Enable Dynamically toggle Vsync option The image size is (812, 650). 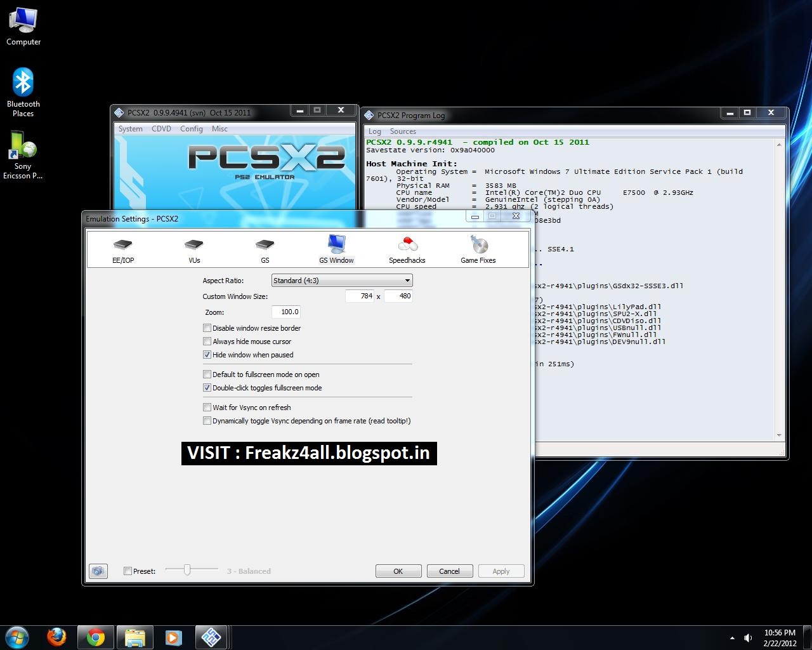tap(207, 421)
